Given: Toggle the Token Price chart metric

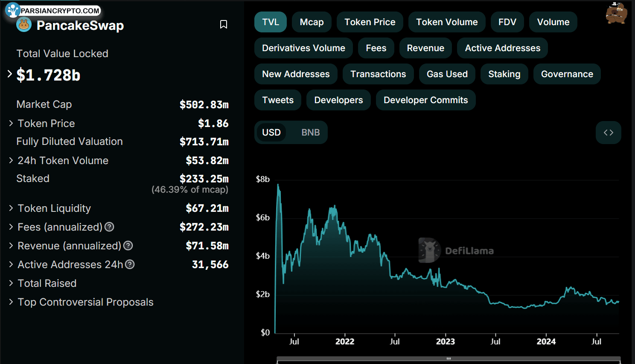Looking at the screenshot, I should [x=370, y=22].
